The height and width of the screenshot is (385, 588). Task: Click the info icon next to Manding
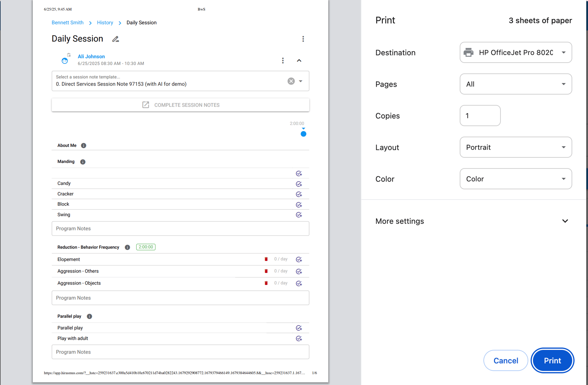pos(82,162)
